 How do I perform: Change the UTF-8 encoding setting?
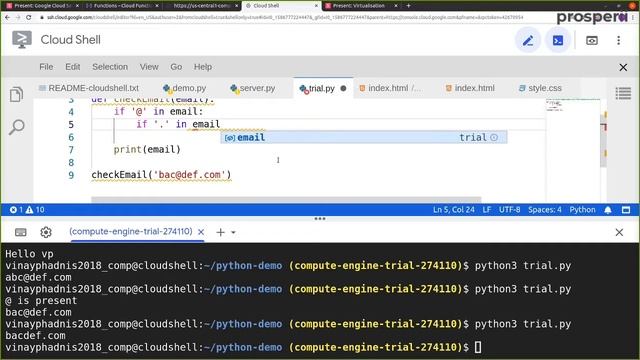pyautogui.click(x=509, y=210)
